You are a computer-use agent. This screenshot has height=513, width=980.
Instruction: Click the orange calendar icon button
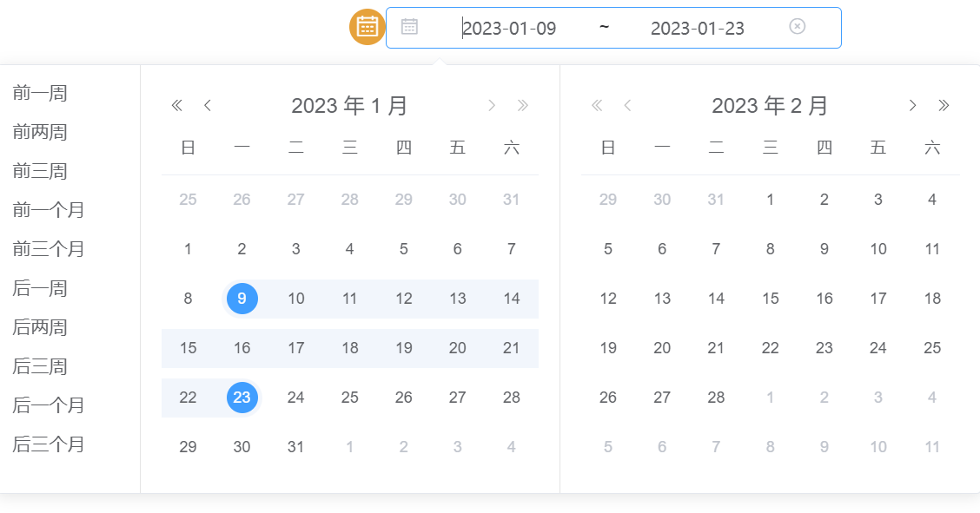367,27
